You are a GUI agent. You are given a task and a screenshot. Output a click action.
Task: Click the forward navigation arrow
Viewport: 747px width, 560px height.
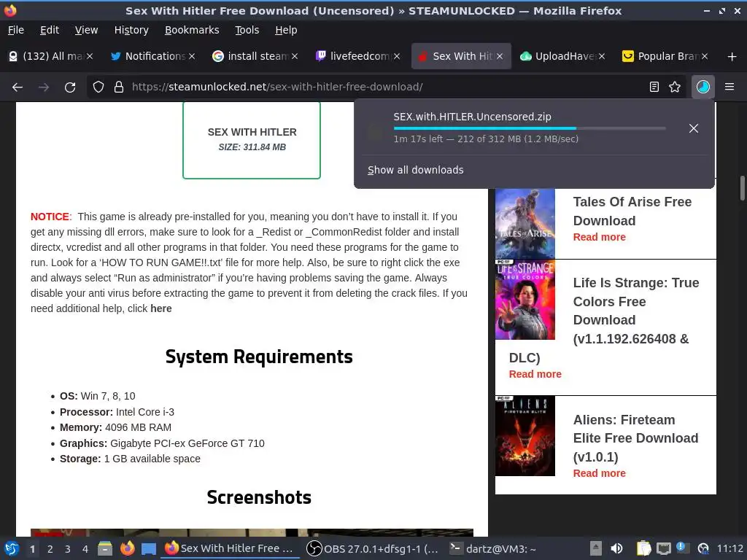tap(44, 87)
